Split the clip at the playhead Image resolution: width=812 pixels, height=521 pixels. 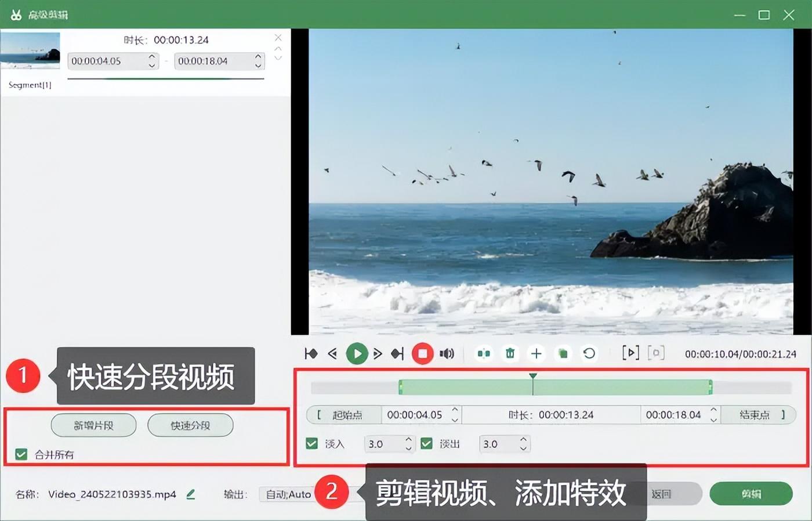(484, 353)
